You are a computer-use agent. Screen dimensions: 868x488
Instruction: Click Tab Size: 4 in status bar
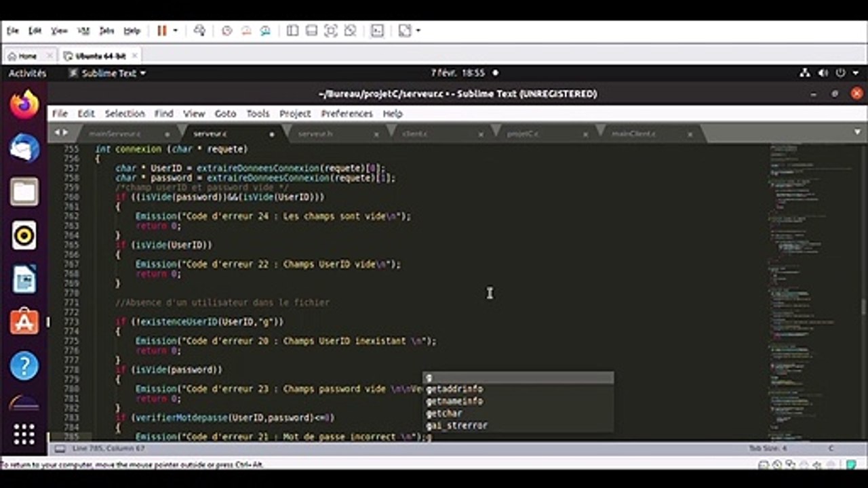pyautogui.click(x=768, y=449)
